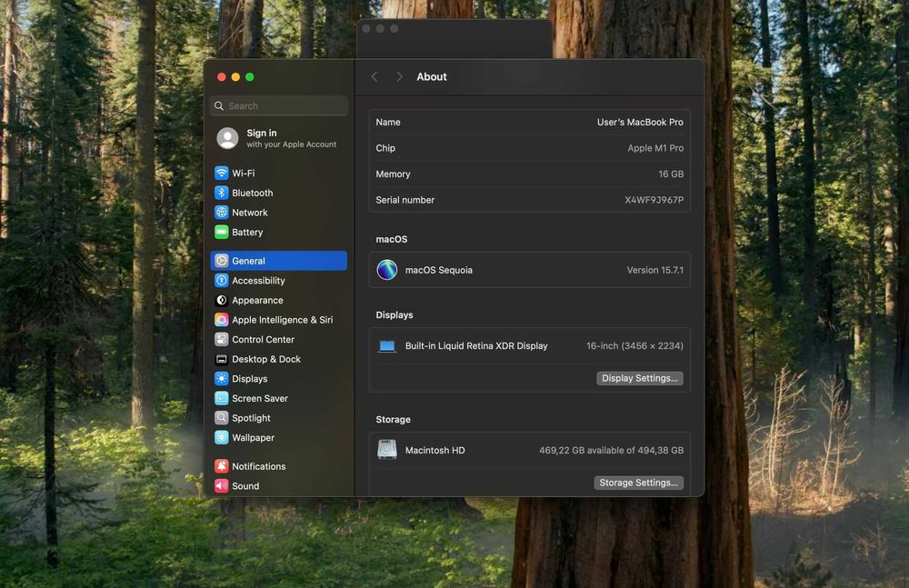This screenshot has width=909, height=588.
Task: Click the Screen Saver icon
Action: (222, 399)
